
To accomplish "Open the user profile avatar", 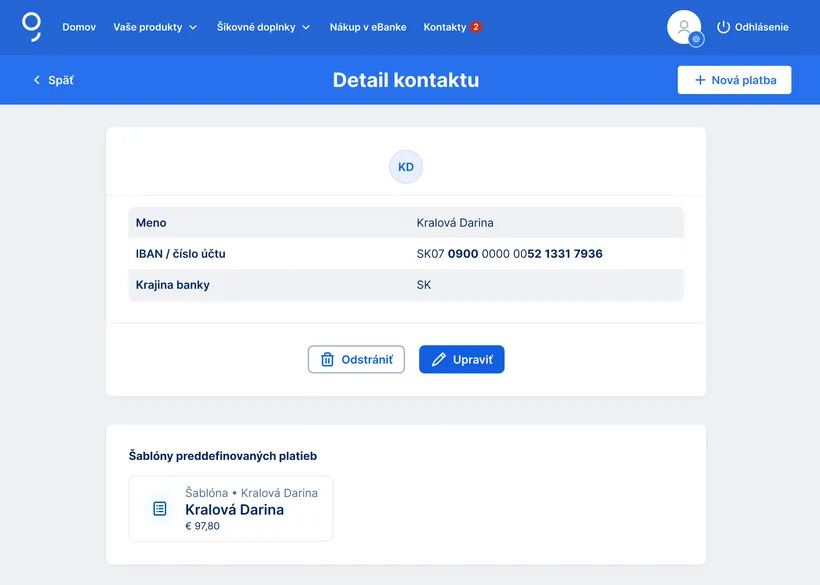I will click(x=683, y=27).
